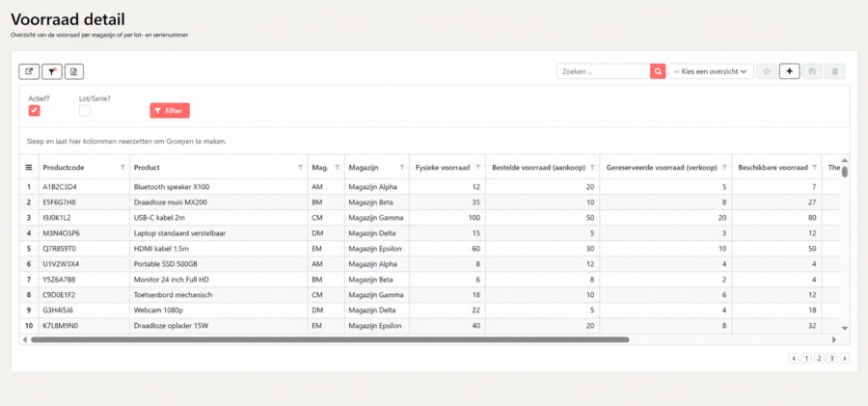
Task: Save the current overview
Action: 812,71
